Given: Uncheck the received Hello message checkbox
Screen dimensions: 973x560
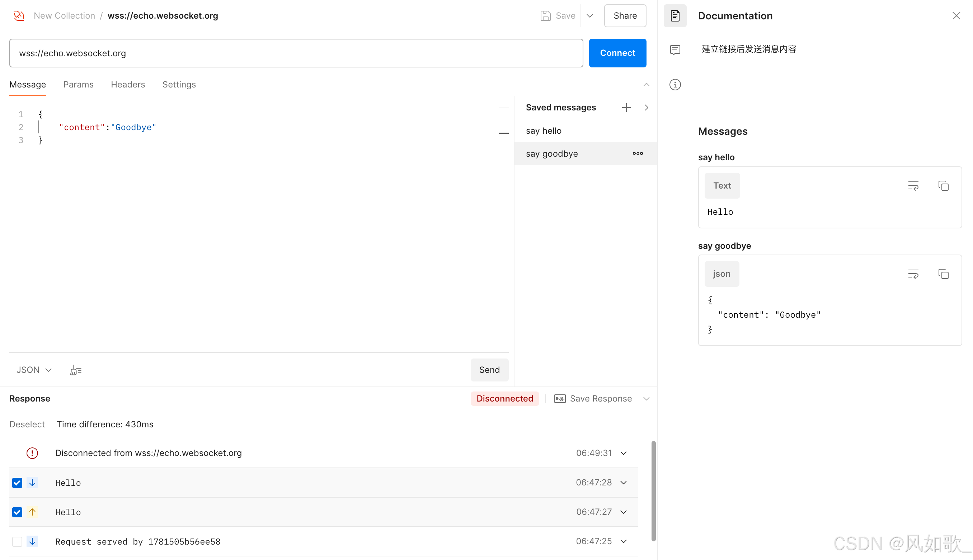Looking at the screenshot, I should click(17, 483).
